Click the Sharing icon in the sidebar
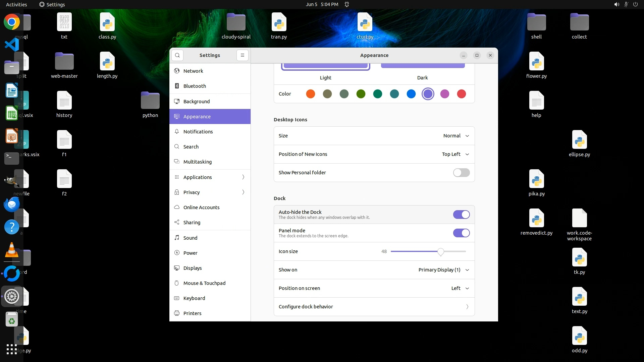 [177, 223]
